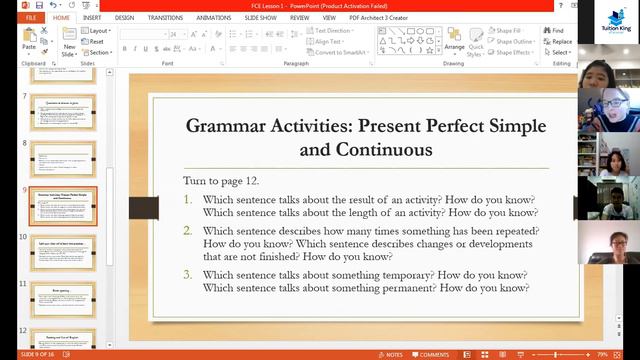Image resolution: width=640 pixels, height=360 pixels.
Task: Click Normal view icon in status bar
Action: tap(467, 355)
